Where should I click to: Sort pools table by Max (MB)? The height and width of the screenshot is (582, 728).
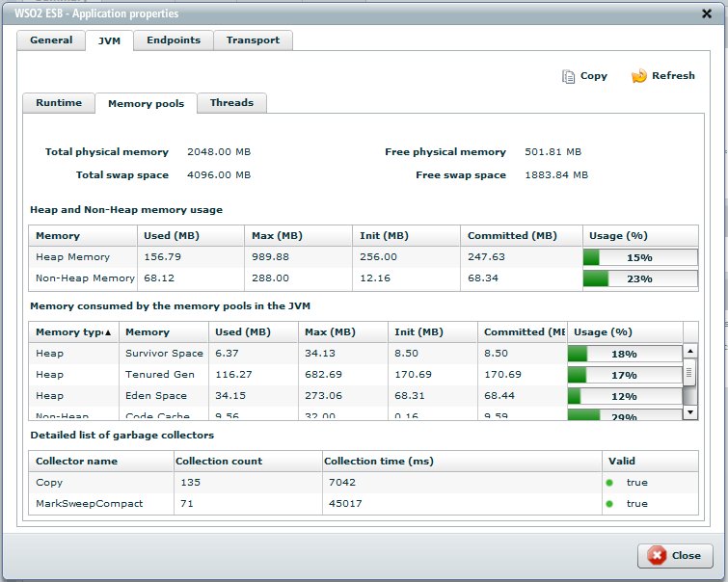point(342,332)
